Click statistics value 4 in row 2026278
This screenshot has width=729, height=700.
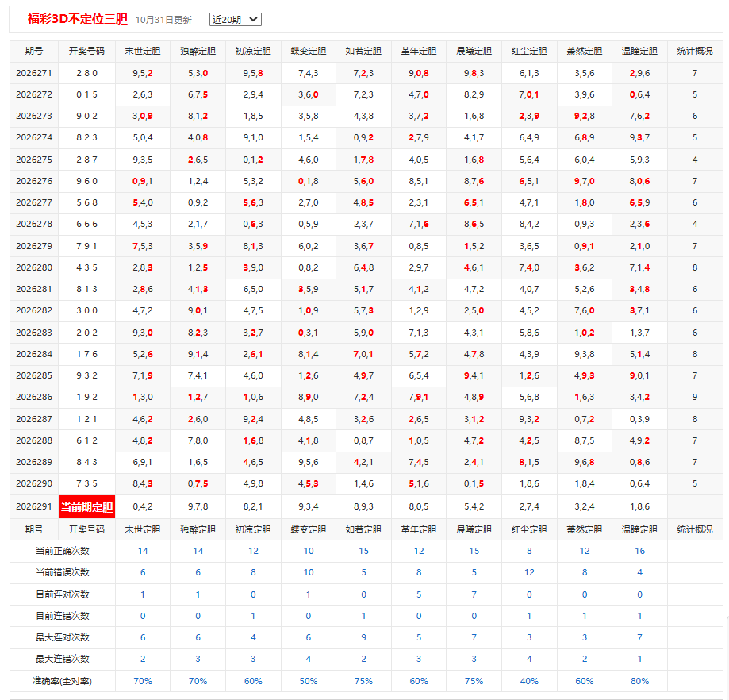pyautogui.click(x=695, y=224)
